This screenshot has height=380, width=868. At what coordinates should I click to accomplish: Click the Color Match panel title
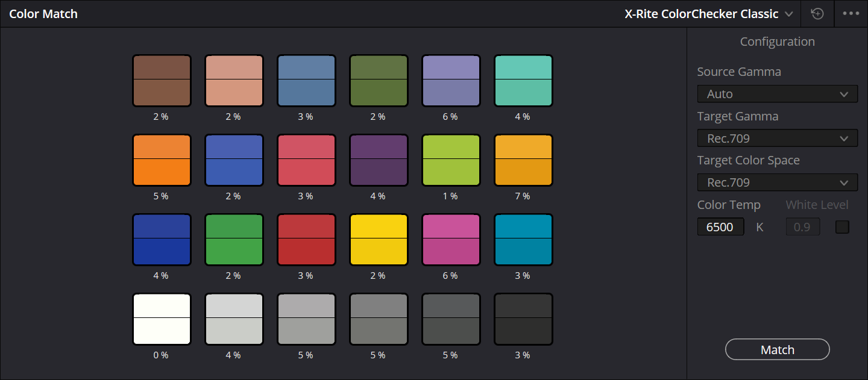point(43,14)
